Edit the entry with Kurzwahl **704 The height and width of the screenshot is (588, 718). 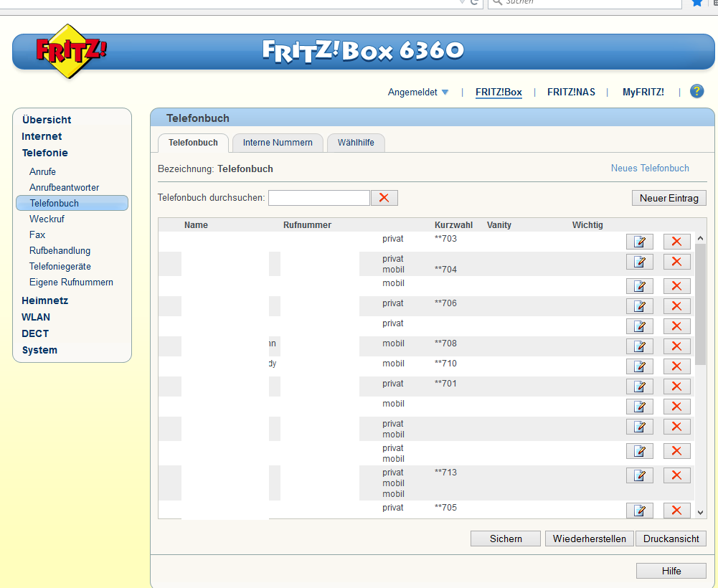639,262
